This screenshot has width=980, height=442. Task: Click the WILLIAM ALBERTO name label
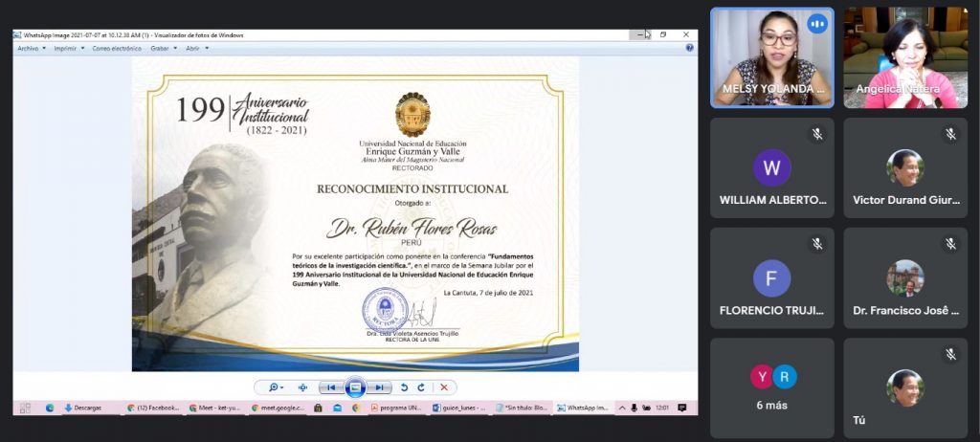772,200
